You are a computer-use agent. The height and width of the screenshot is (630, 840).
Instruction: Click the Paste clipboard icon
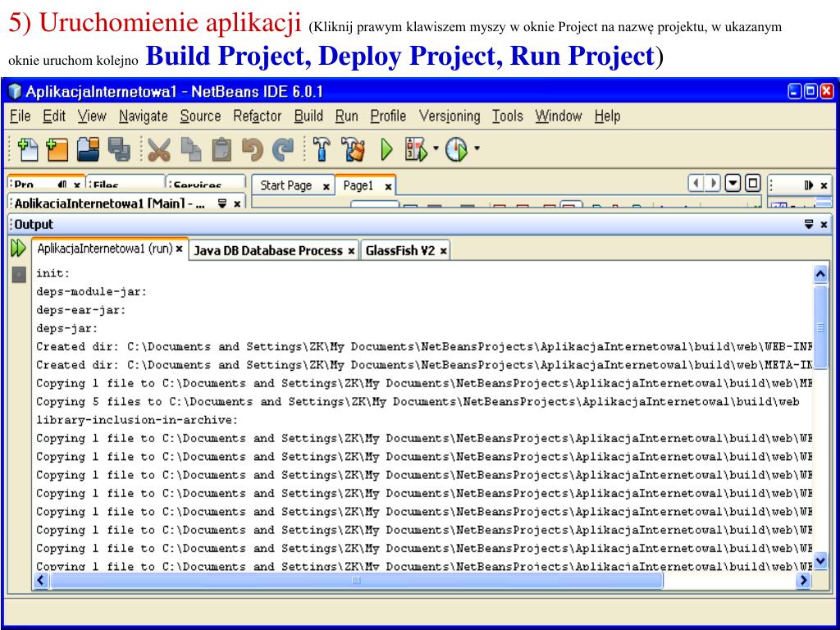[x=221, y=149]
